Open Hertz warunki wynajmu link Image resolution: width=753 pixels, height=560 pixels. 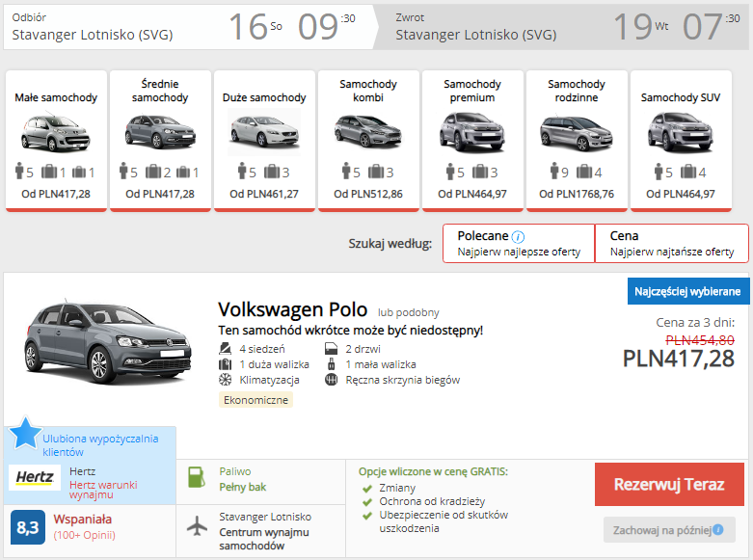(x=104, y=489)
